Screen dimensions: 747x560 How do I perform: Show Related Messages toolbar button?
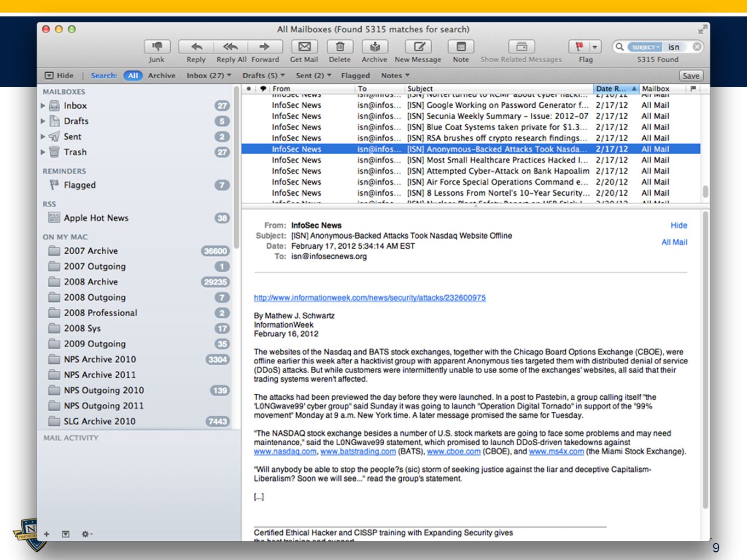tap(522, 47)
